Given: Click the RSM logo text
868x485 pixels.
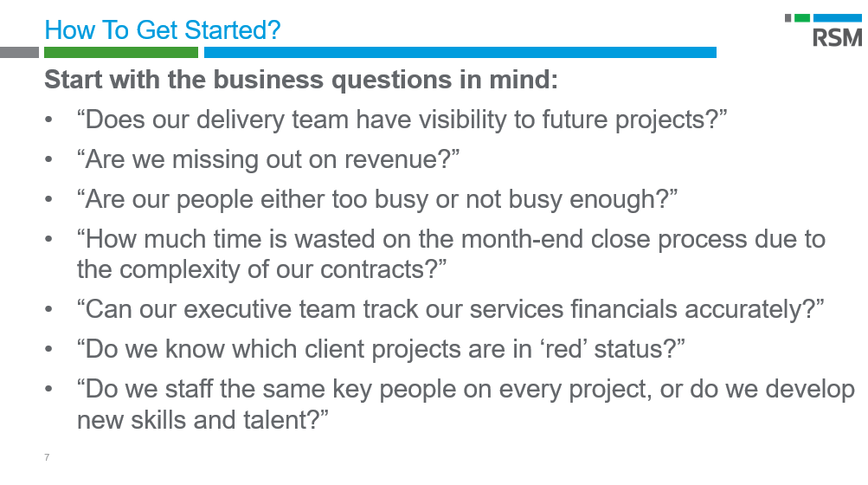Looking at the screenshot, I should [838, 37].
